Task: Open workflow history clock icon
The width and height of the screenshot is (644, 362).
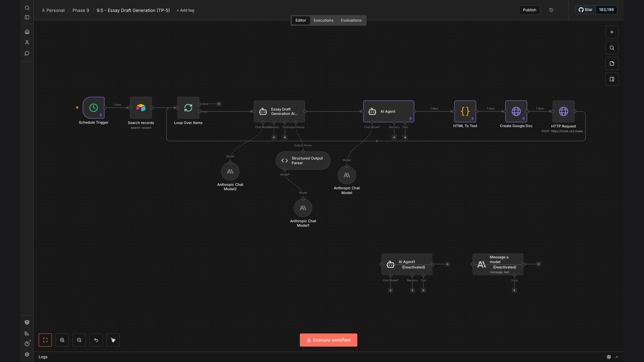Action: [551, 10]
